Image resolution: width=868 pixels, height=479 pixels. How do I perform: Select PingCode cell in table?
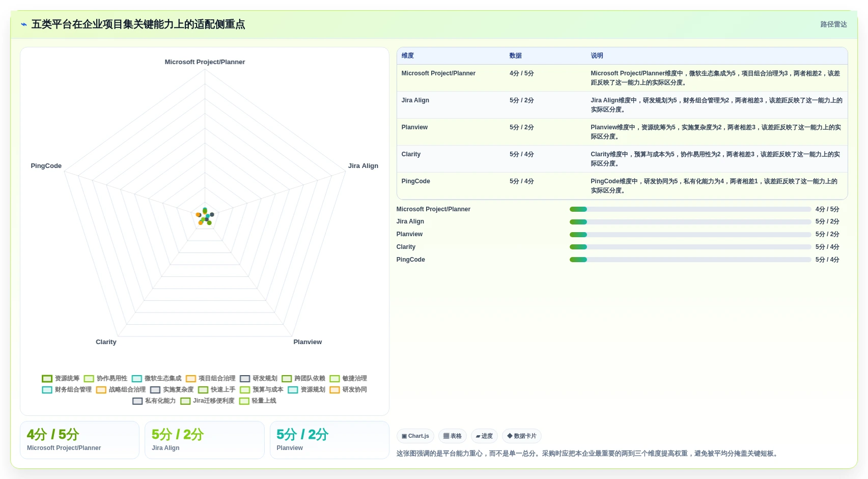[415, 181]
